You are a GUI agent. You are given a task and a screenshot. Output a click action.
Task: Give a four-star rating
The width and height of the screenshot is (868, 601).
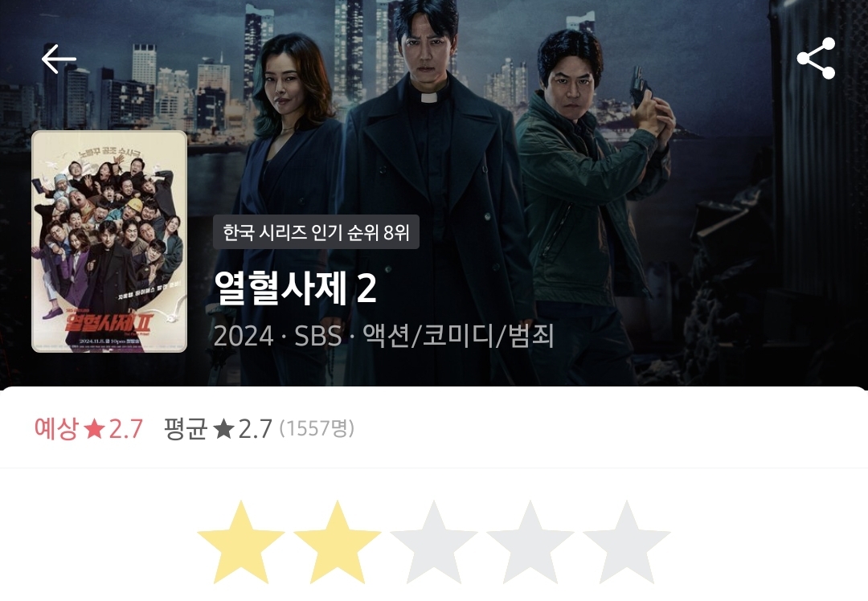pyautogui.click(x=530, y=542)
